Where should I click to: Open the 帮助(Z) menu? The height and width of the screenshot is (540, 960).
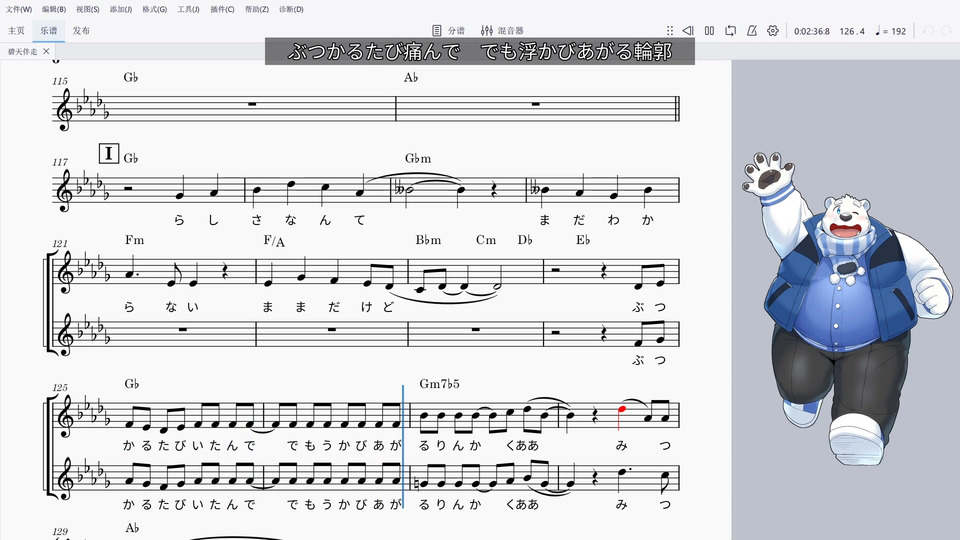pyautogui.click(x=257, y=9)
